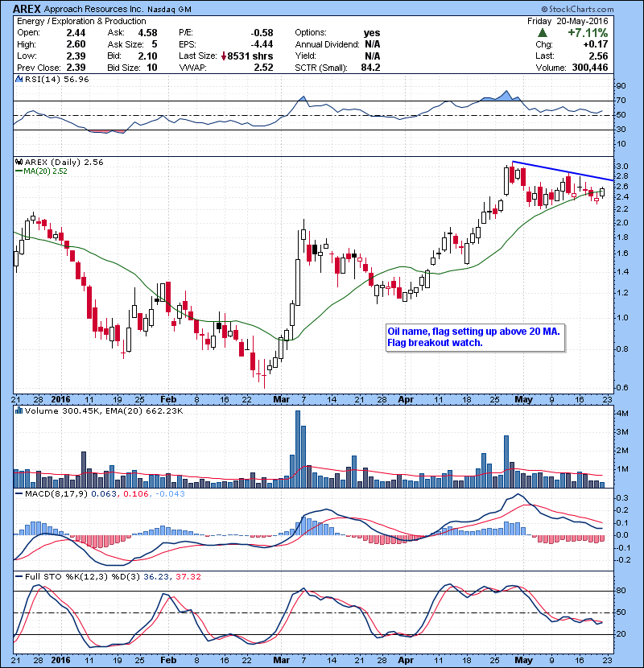Click the 70 label on the RSI axis

[621, 101]
